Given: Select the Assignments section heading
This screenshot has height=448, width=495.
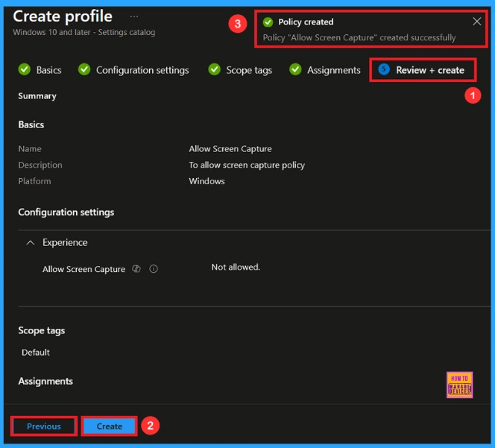Looking at the screenshot, I should [x=45, y=382].
